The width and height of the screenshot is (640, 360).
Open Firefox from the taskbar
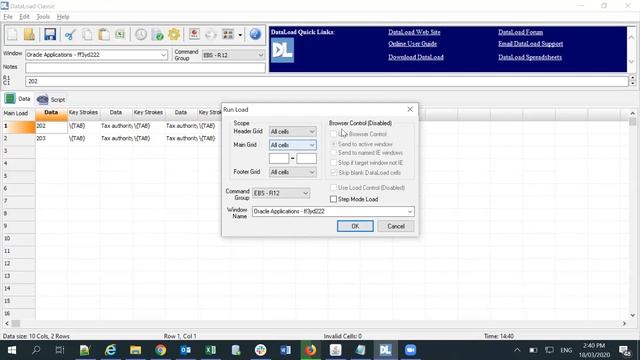click(311, 350)
